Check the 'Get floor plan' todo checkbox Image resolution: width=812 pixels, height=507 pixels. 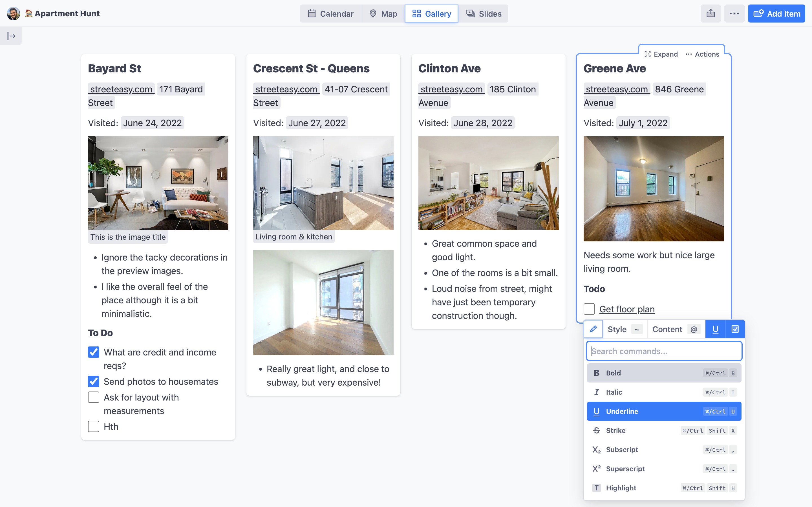(589, 309)
